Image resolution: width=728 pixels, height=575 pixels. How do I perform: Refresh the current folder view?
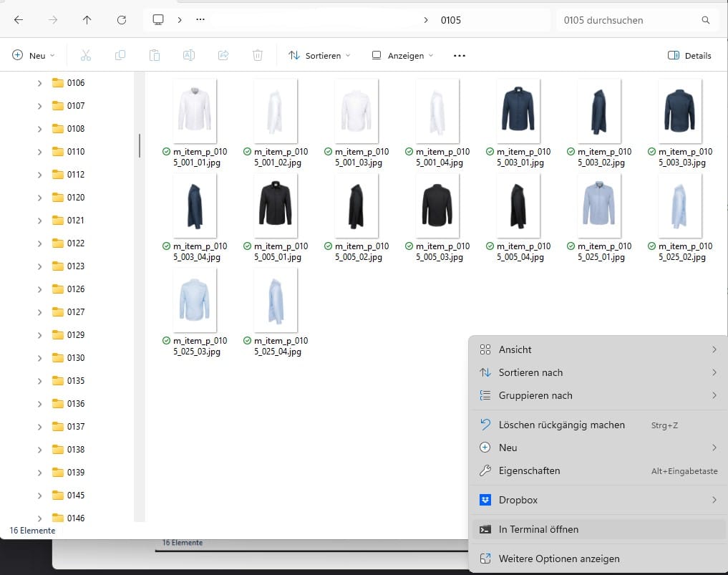pos(121,20)
